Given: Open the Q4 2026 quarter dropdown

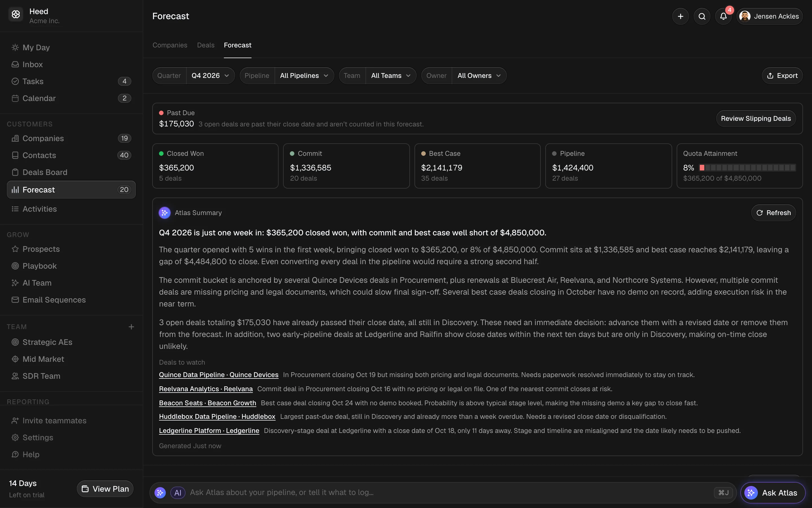Looking at the screenshot, I should (210, 76).
